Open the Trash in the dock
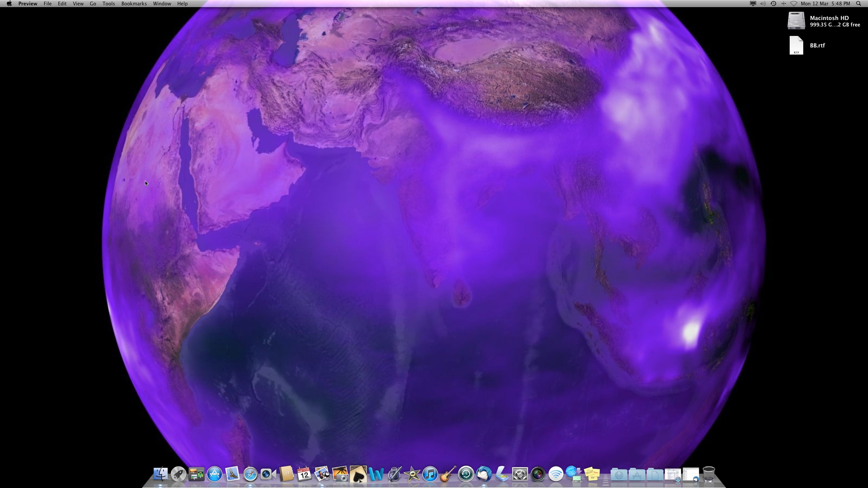868x488 pixels. pos(709,474)
